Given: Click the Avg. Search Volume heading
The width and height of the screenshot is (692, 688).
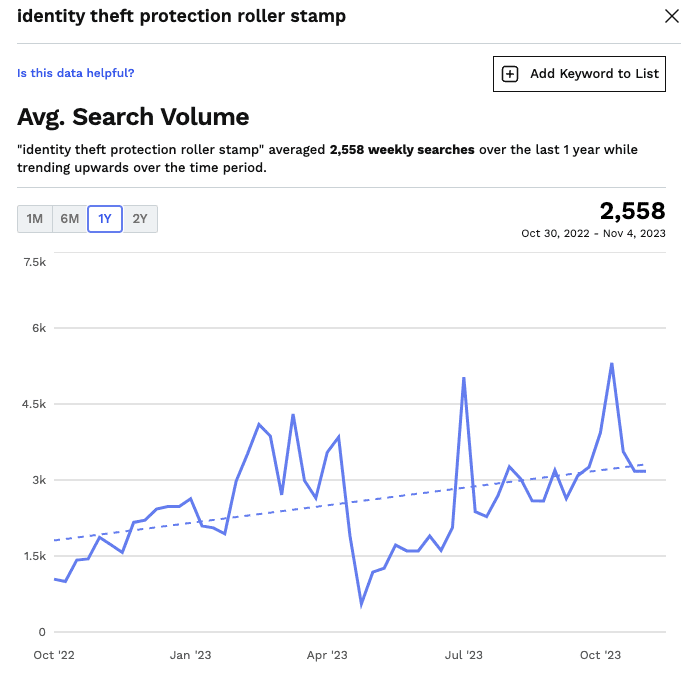Looking at the screenshot, I should coord(133,117).
